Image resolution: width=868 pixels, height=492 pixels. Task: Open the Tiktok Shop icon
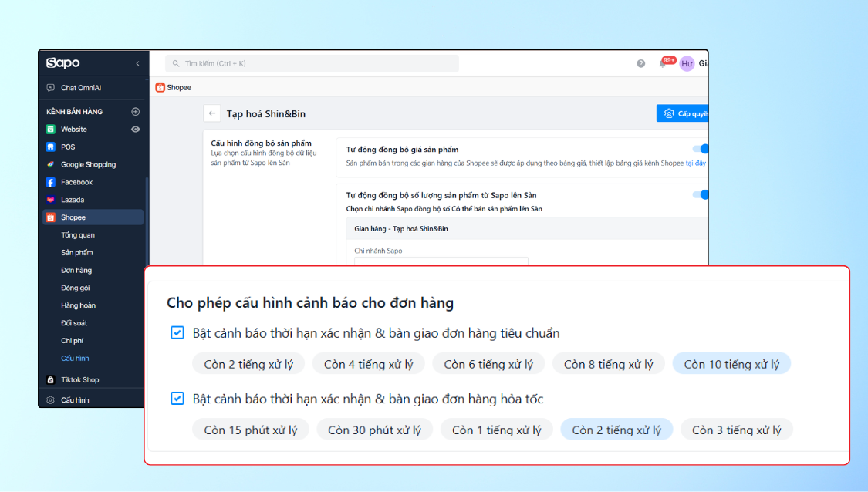point(51,379)
